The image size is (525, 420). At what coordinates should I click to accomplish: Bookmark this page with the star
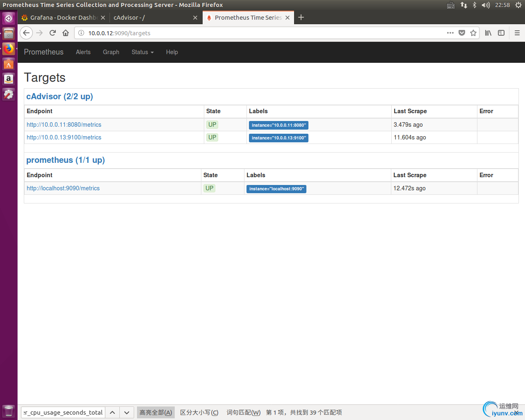[473, 33]
